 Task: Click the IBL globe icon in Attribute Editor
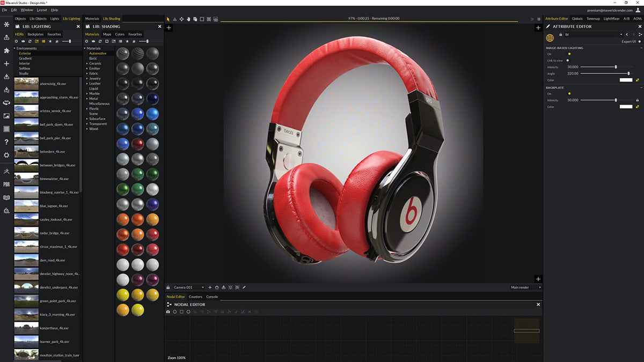coord(550,38)
